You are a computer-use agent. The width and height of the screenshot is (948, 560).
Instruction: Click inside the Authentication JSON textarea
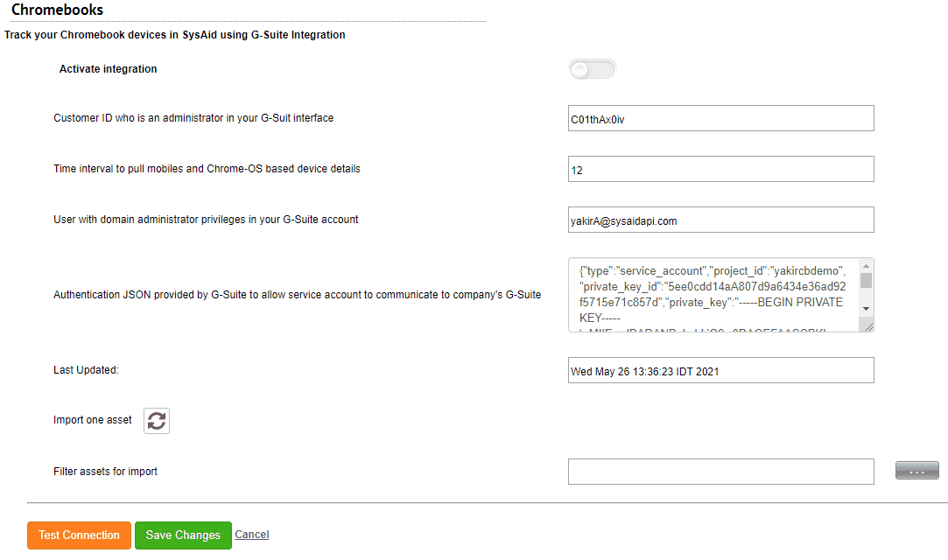pyautogui.click(x=713, y=295)
